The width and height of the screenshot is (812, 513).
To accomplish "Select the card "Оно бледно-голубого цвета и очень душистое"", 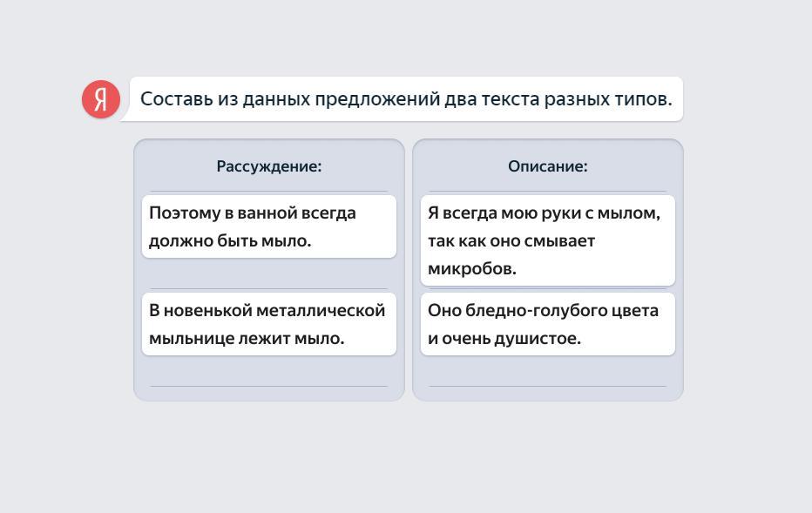I will pos(548,324).
